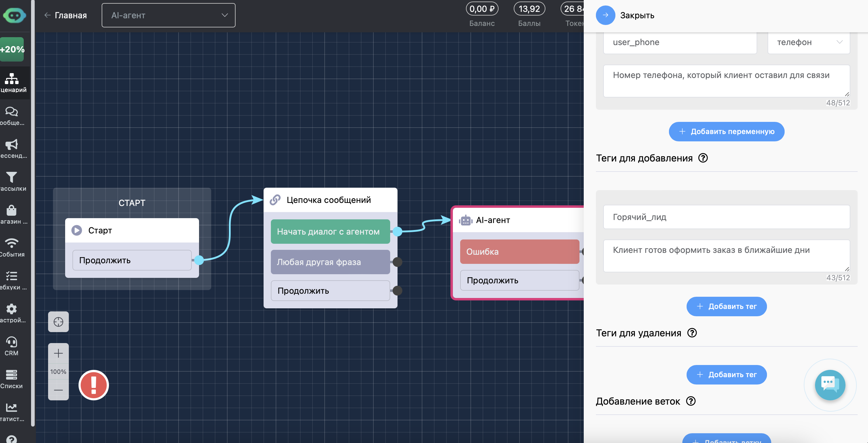Click the Любая другая фраза option
Image resolution: width=868 pixels, height=443 pixels.
pos(330,262)
